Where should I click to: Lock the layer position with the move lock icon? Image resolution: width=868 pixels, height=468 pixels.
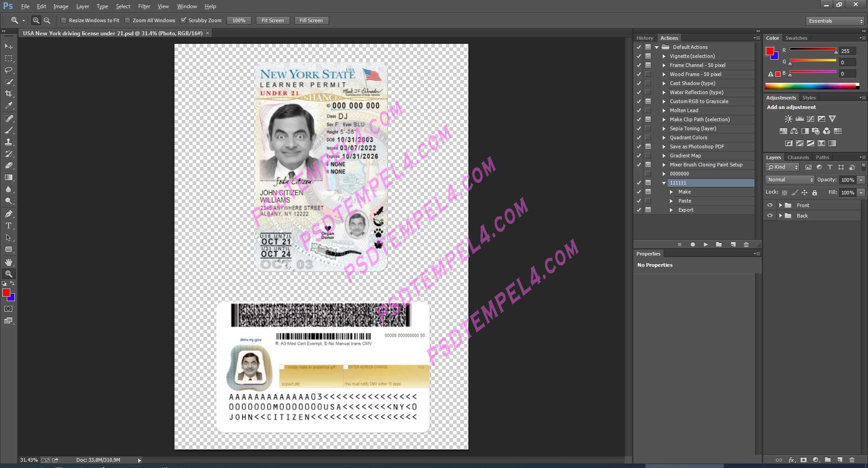point(805,192)
